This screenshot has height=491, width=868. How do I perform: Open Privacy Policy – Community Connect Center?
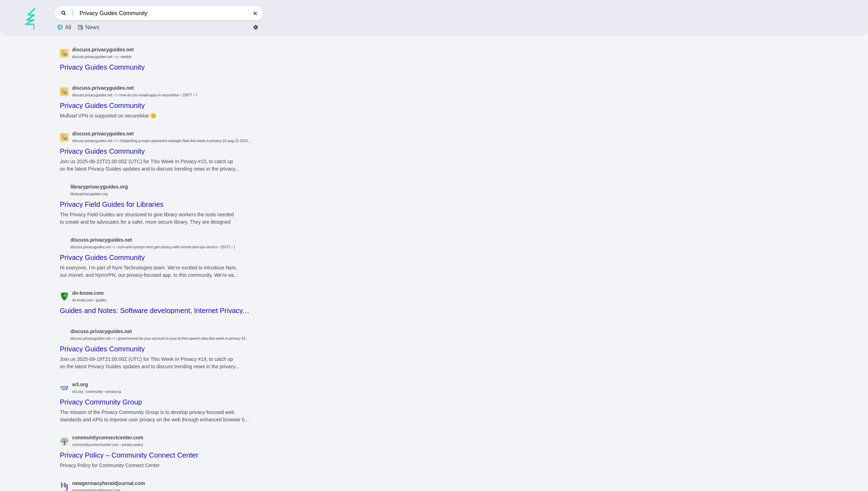[129, 455]
